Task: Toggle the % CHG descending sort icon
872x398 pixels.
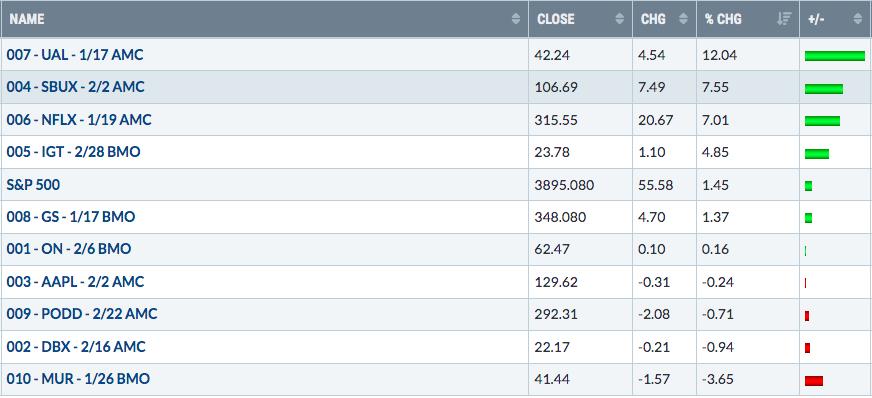Action: [784, 19]
